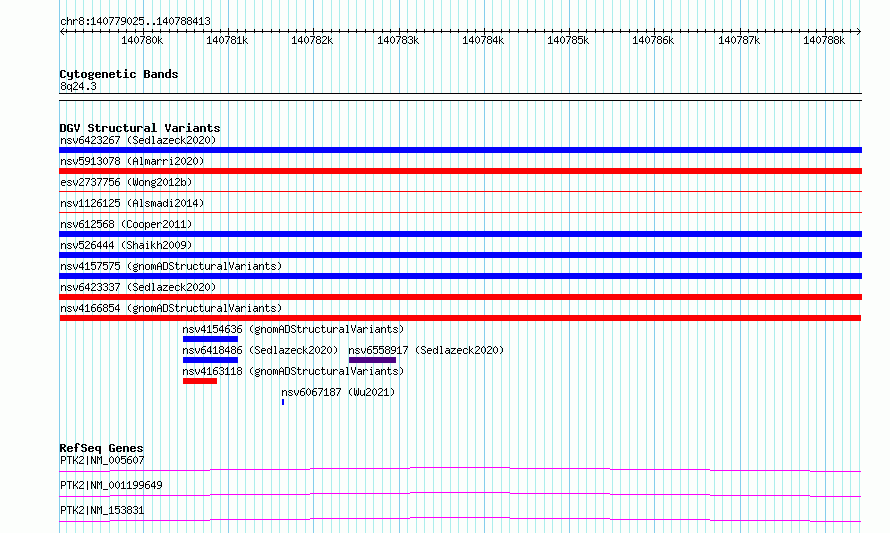Open variant nsv6423337 (Sedlazeck2020) label

coord(138,287)
